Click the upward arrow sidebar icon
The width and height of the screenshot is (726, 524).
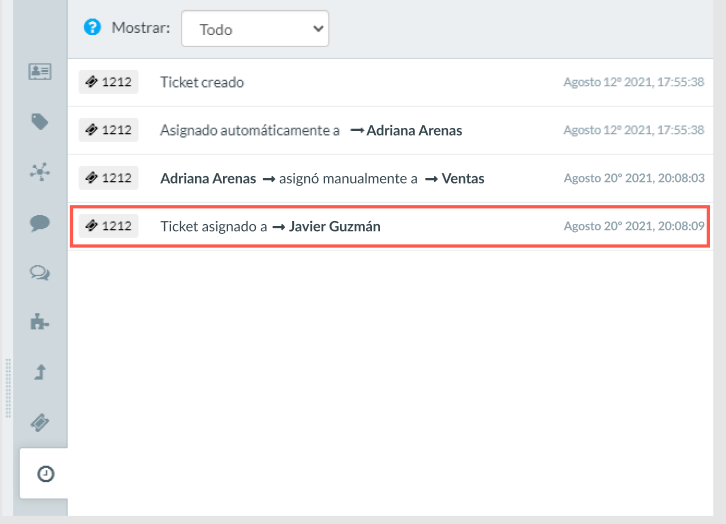point(40,372)
